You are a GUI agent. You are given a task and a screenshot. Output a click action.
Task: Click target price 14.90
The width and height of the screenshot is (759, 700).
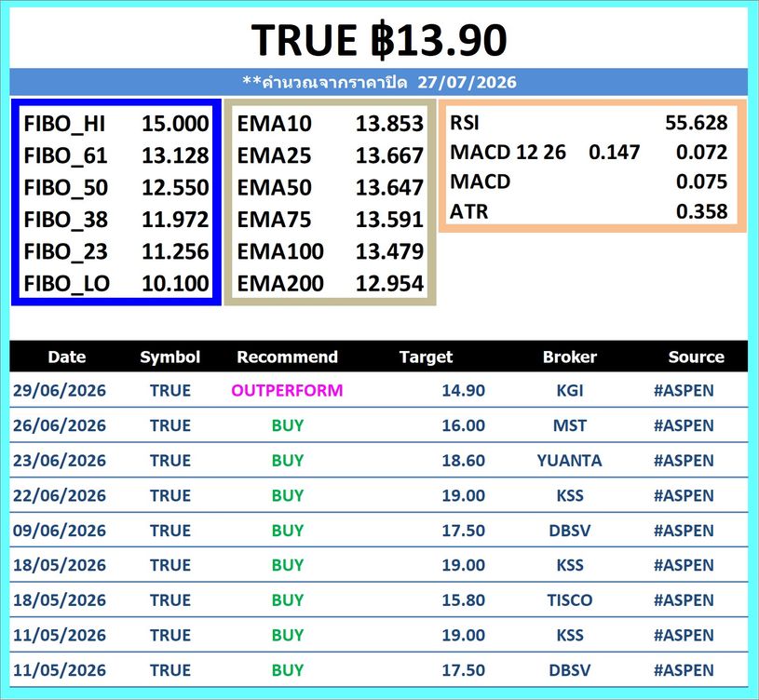pyautogui.click(x=463, y=390)
